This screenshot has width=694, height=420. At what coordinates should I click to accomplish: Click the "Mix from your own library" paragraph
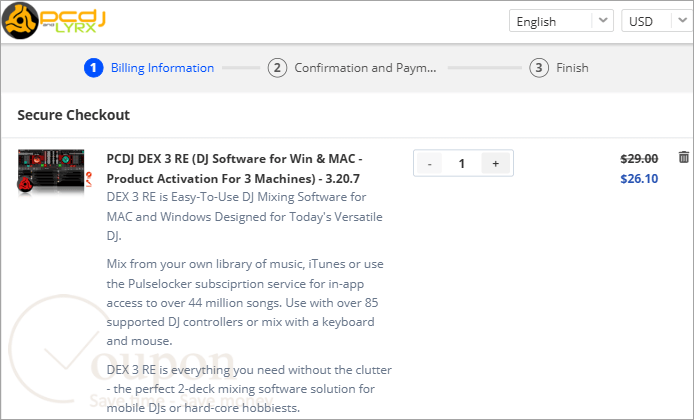pos(245,302)
